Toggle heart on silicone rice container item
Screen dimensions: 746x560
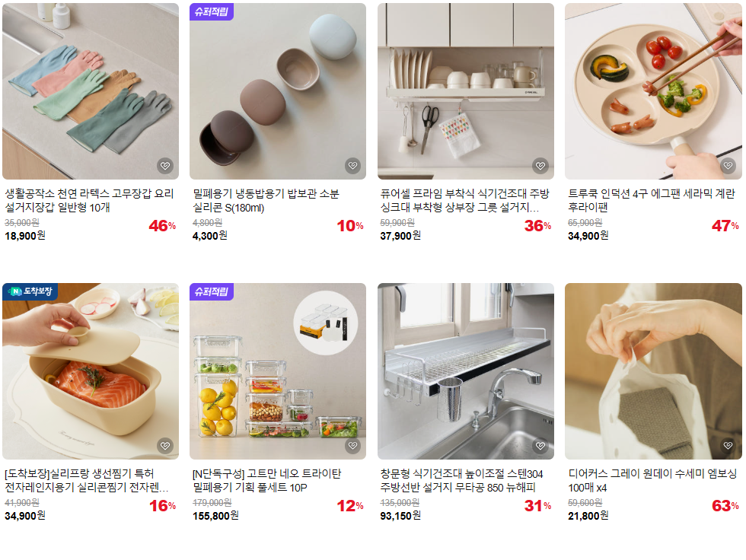352,166
